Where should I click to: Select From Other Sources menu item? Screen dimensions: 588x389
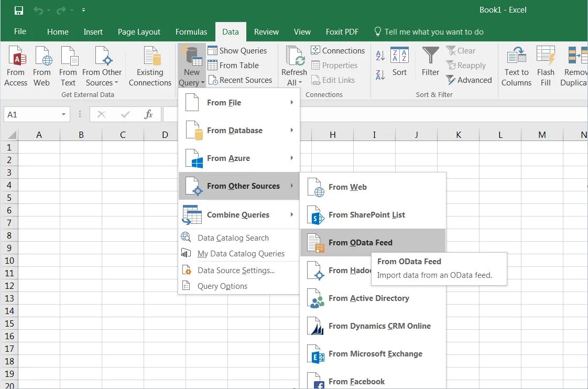click(x=239, y=186)
